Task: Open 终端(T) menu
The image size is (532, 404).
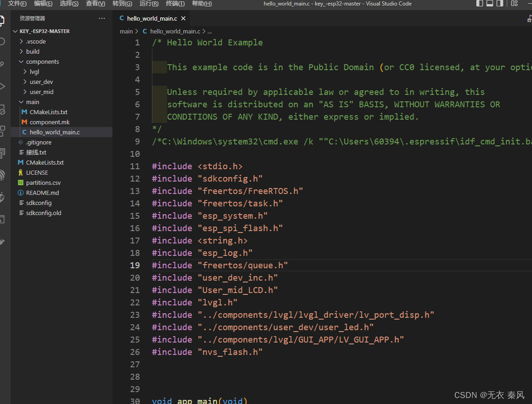Action: pos(175,3)
